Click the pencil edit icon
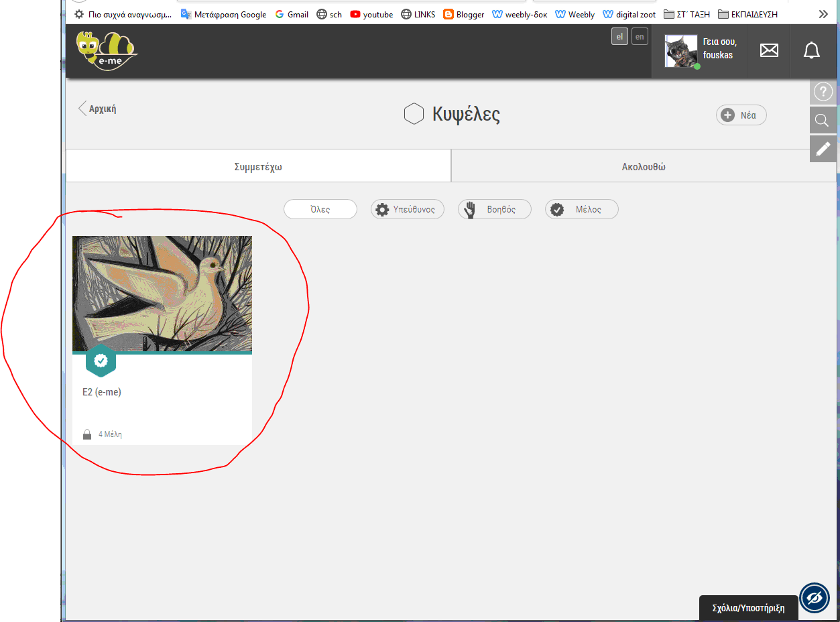The image size is (840, 622). click(823, 149)
